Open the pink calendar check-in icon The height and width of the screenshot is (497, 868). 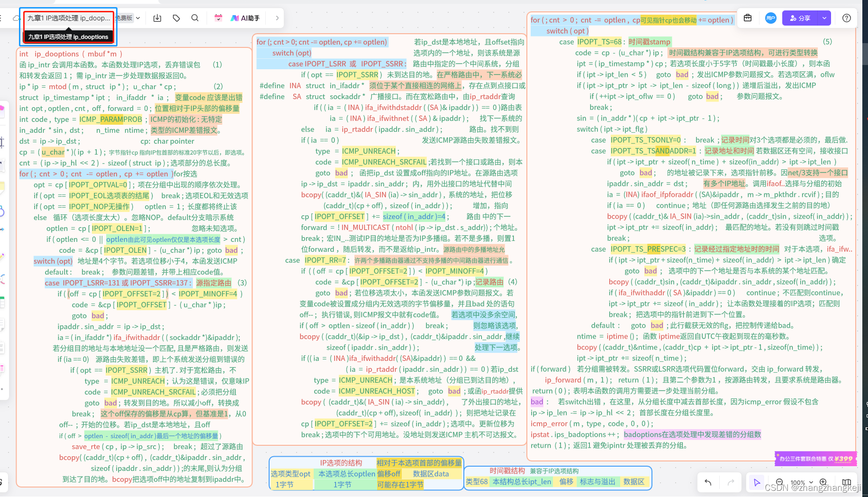point(218,18)
